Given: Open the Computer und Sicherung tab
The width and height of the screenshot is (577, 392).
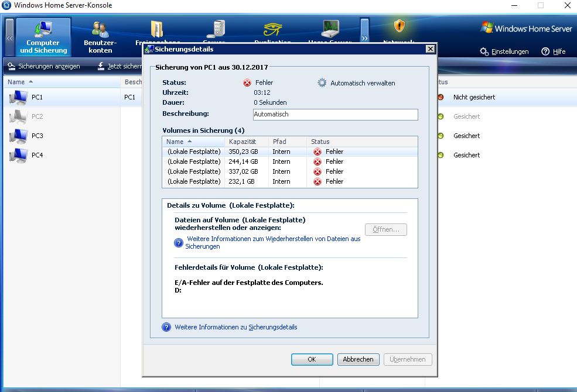Looking at the screenshot, I should (43, 37).
